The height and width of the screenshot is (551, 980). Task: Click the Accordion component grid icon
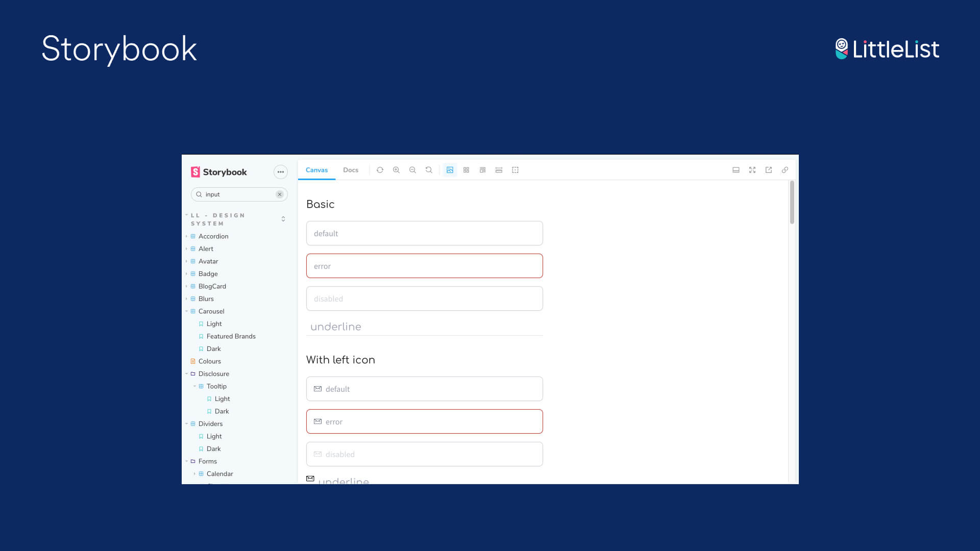(x=193, y=236)
